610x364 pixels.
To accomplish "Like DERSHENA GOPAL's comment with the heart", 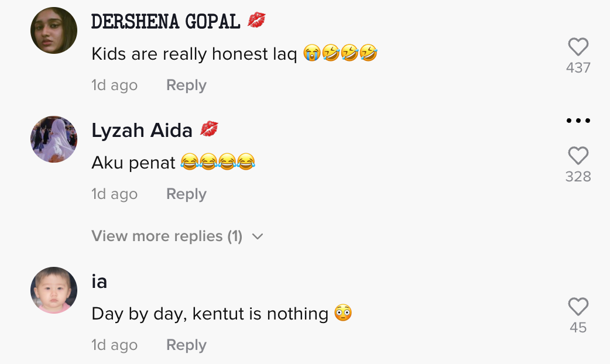I will point(578,47).
